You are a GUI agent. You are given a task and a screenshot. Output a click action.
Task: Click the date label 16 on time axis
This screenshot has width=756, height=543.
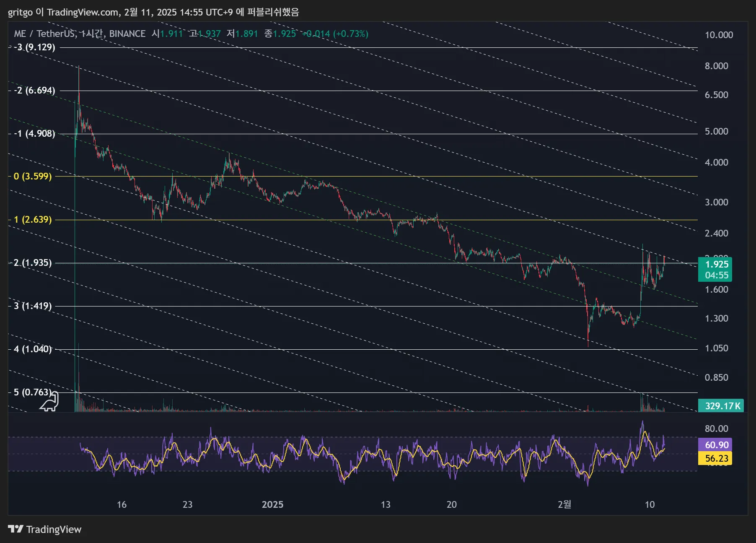pos(122,504)
